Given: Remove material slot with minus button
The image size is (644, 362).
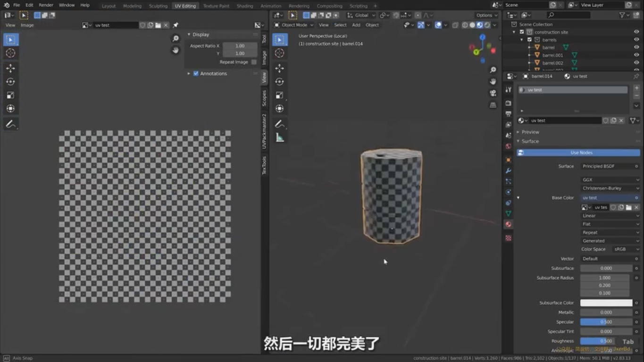Looking at the screenshot, I should click(x=636, y=96).
